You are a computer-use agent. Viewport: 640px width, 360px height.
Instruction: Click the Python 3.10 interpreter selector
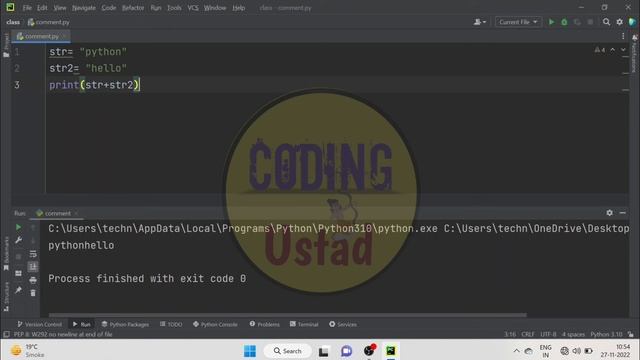[606, 334]
